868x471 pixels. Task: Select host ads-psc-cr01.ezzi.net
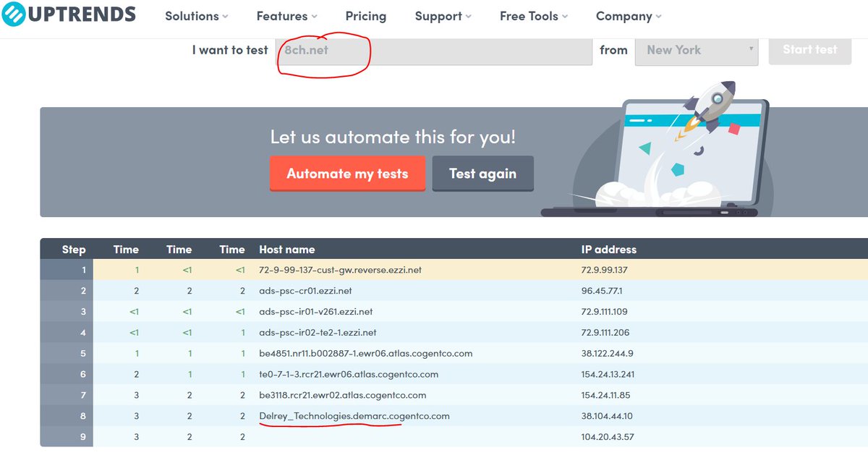tap(306, 291)
